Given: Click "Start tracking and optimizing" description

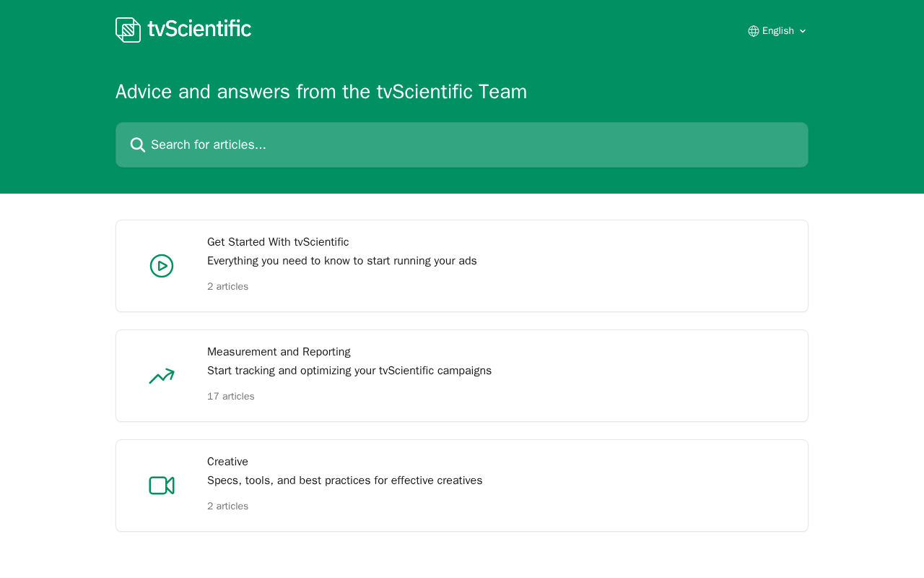Looking at the screenshot, I should [349, 371].
